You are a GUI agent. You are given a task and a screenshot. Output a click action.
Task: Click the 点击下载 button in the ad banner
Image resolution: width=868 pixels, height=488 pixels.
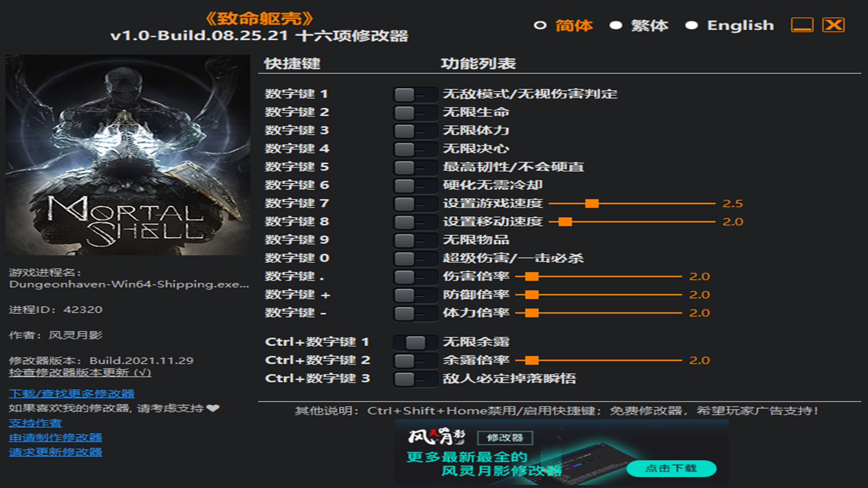point(671,469)
